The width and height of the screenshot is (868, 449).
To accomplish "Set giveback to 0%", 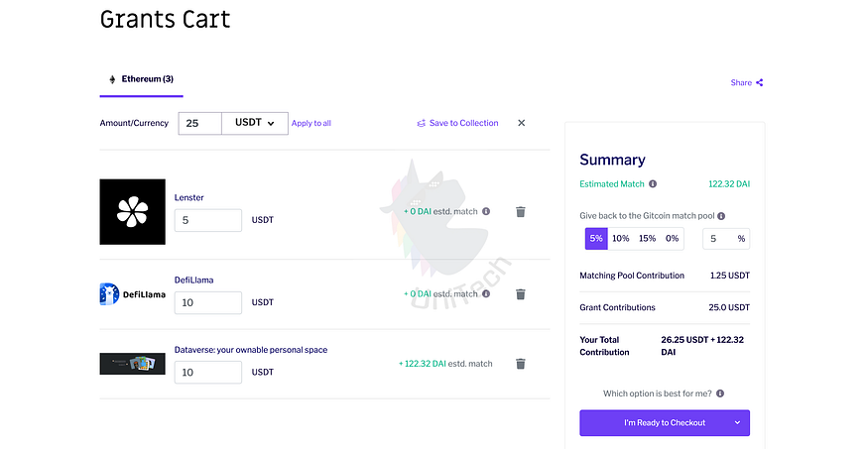I will (x=673, y=239).
